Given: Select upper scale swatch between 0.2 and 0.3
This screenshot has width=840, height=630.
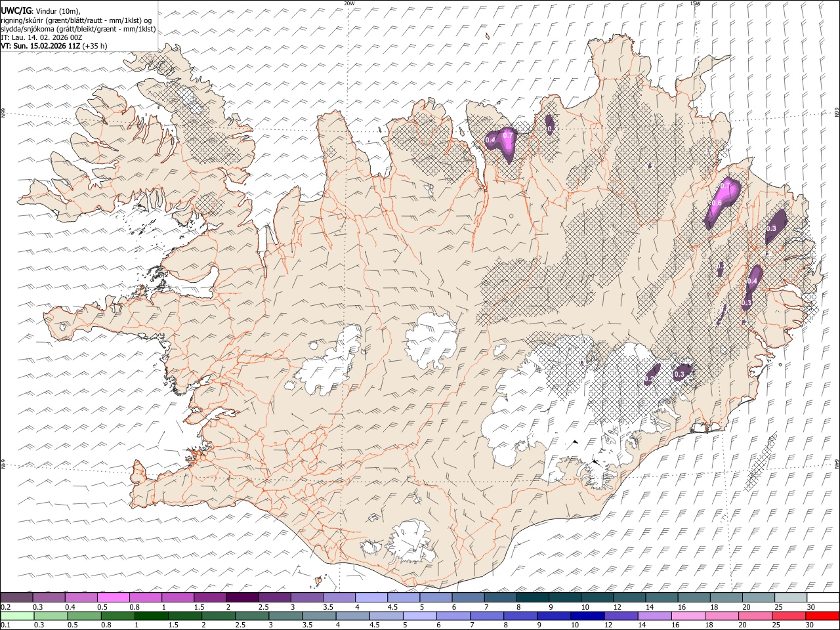Looking at the screenshot, I should pos(16,597).
